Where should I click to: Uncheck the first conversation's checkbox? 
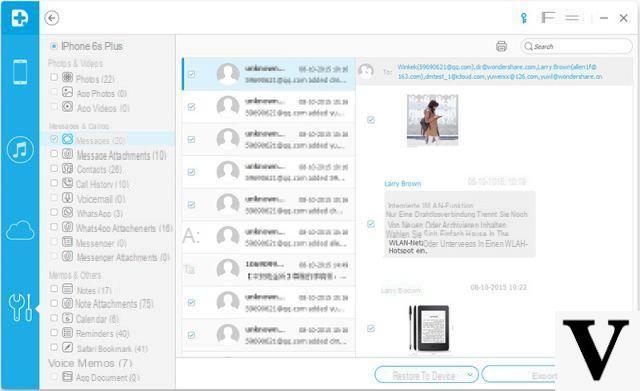(x=191, y=74)
